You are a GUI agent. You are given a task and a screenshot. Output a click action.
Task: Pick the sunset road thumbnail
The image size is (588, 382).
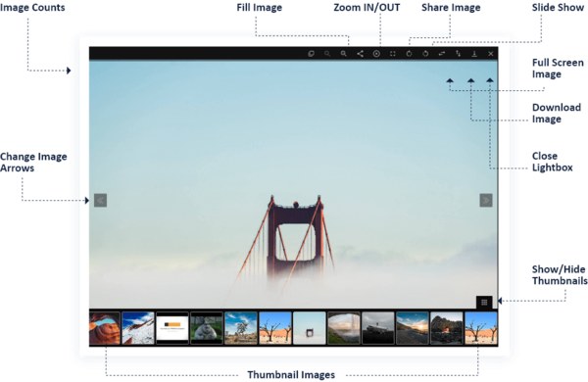413,328
